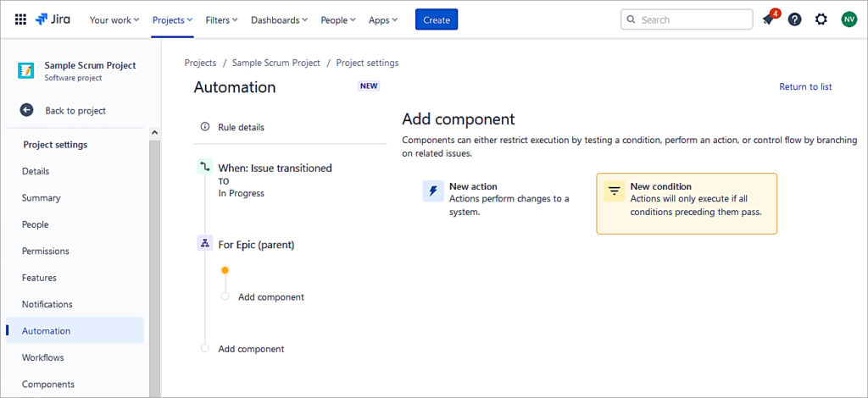Select the New action lightning icon
Screen dimensions: 868x398
[433, 191]
